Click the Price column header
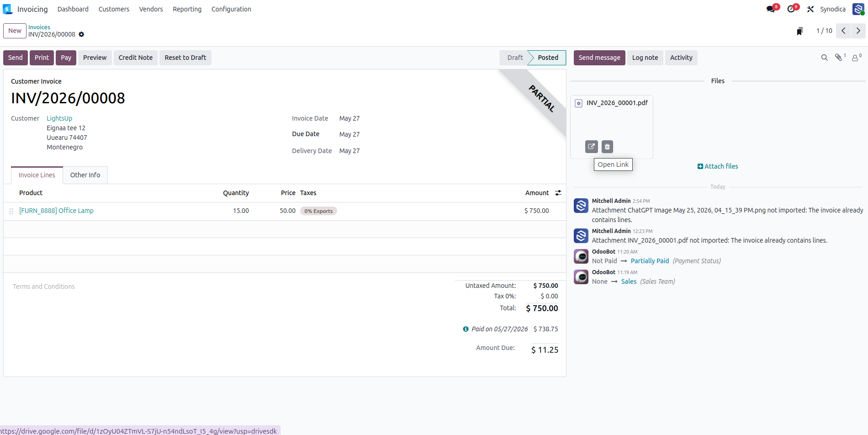 click(288, 193)
